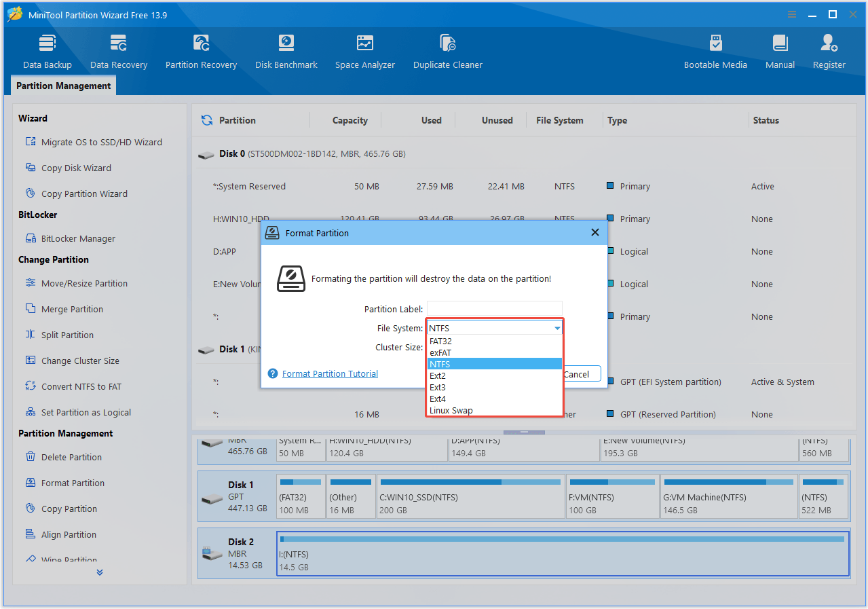
Task: Select Disk 0 header row
Action: tap(524, 153)
